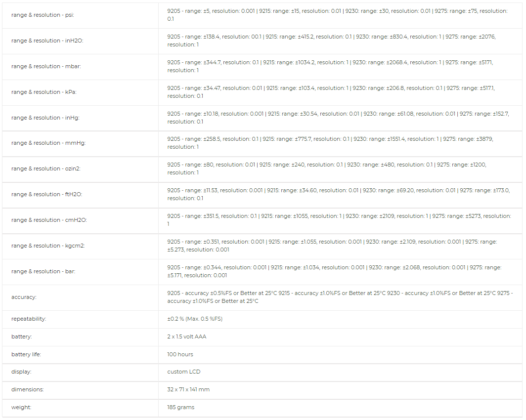
Task: Click the 'accuracy:' row label
Action: [24, 297]
